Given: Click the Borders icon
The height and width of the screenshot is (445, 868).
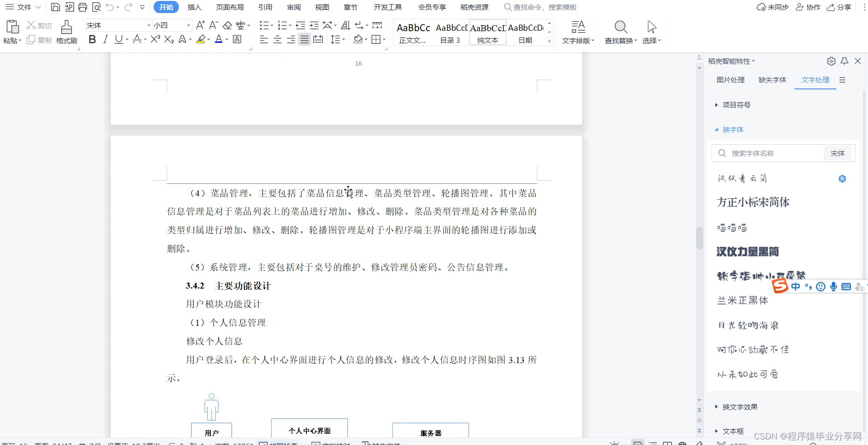Looking at the screenshot, I should point(376,40).
